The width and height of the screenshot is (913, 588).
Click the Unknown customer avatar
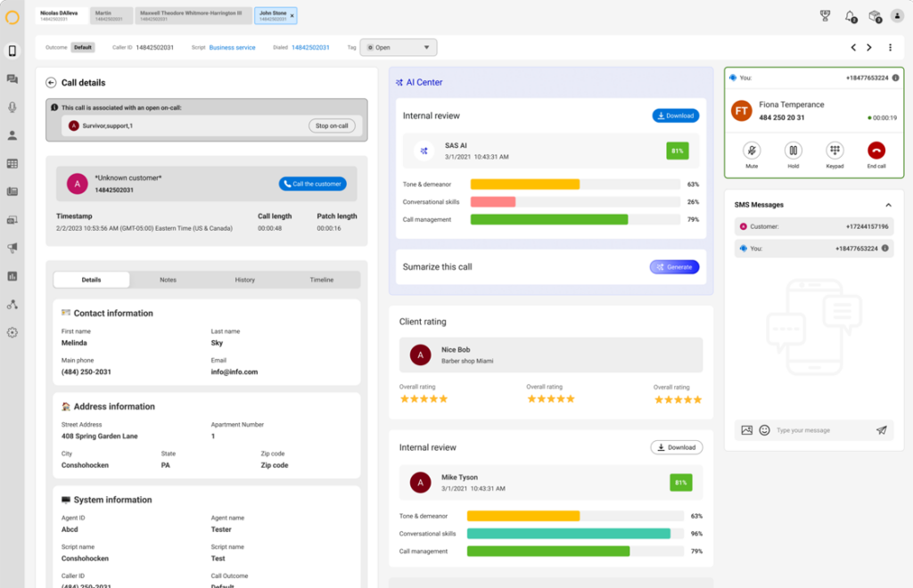77,184
